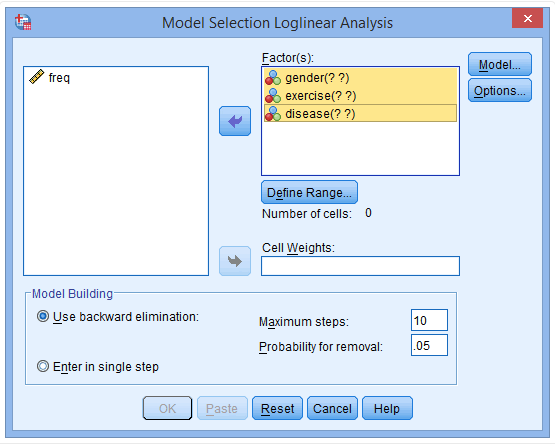Click the Reset button
This screenshot has height=446, width=555.
[278, 408]
